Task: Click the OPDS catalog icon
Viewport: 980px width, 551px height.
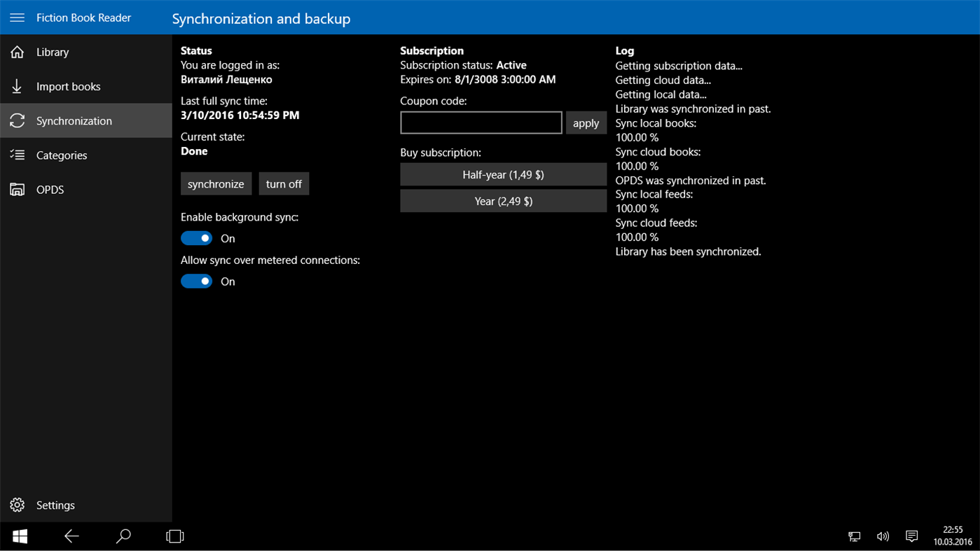Action: click(17, 189)
